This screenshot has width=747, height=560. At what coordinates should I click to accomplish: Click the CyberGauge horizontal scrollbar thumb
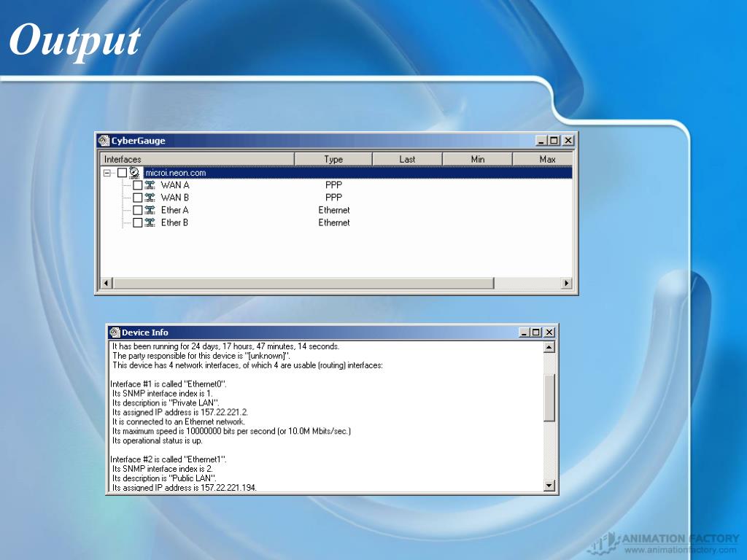303,284
